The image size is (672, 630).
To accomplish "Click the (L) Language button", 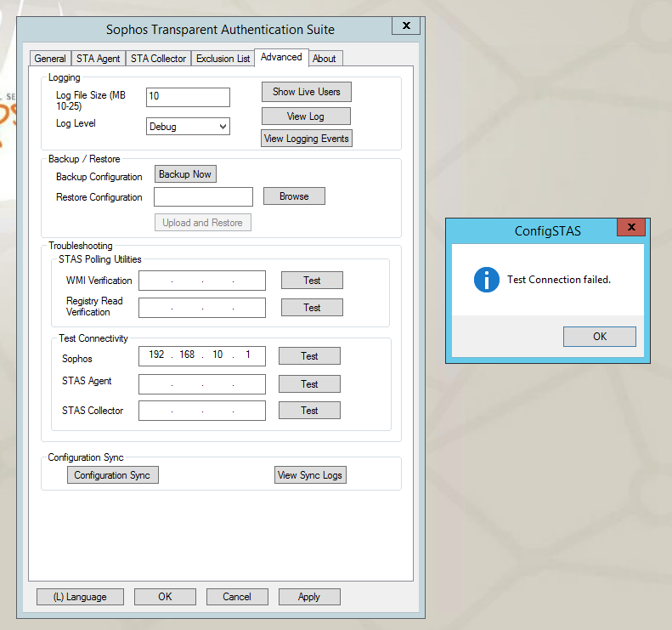I will (x=80, y=597).
